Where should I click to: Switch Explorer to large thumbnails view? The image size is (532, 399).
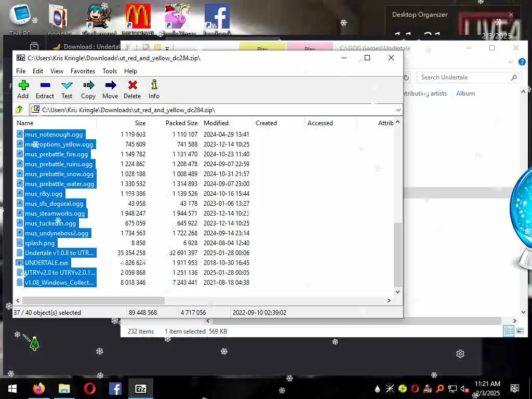(x=520, y=331)
